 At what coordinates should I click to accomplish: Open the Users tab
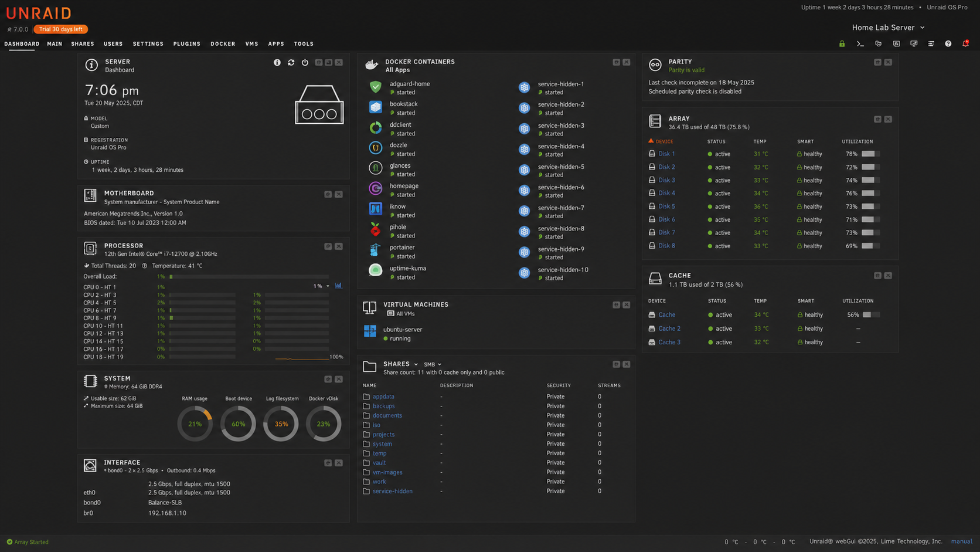click(x=113, y=44)
